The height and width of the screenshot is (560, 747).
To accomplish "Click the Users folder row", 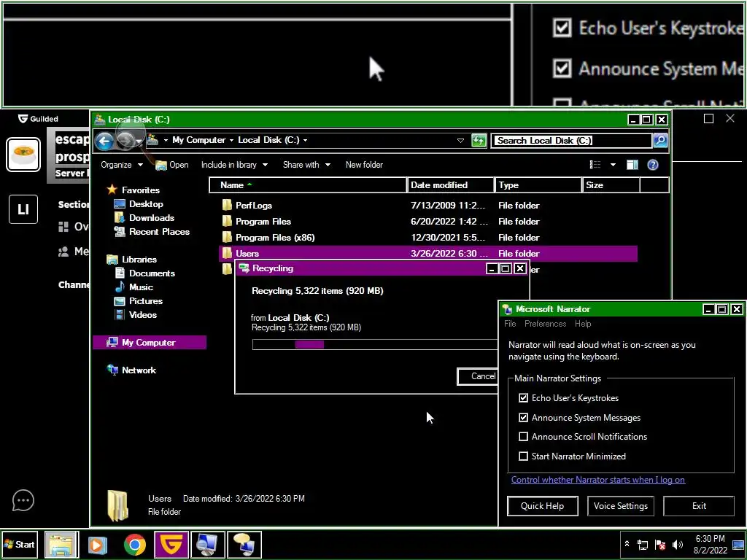I will pyautogui.click(x=427, y=253).
